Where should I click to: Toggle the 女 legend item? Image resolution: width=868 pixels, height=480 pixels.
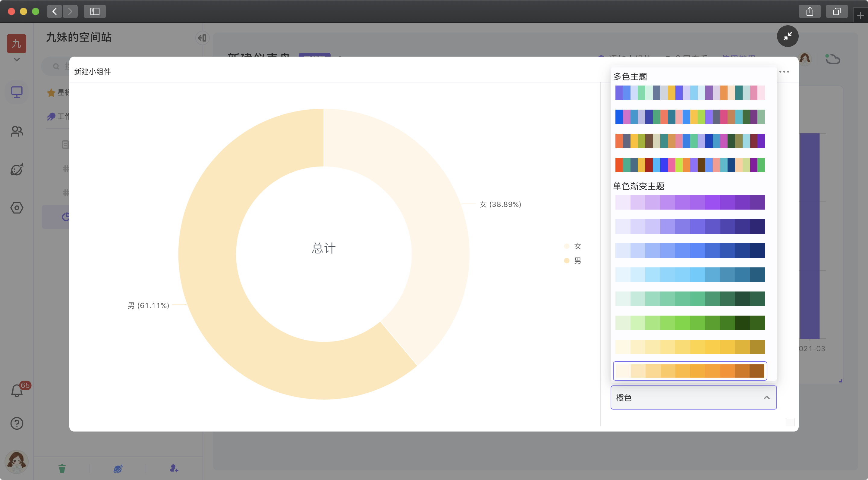pos(573,246)
